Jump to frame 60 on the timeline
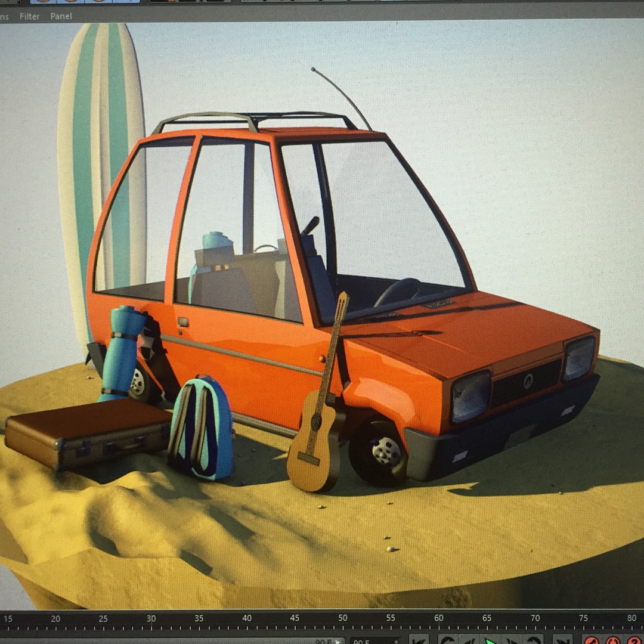The height and width of the screenshot is (644, 644). 439,618
